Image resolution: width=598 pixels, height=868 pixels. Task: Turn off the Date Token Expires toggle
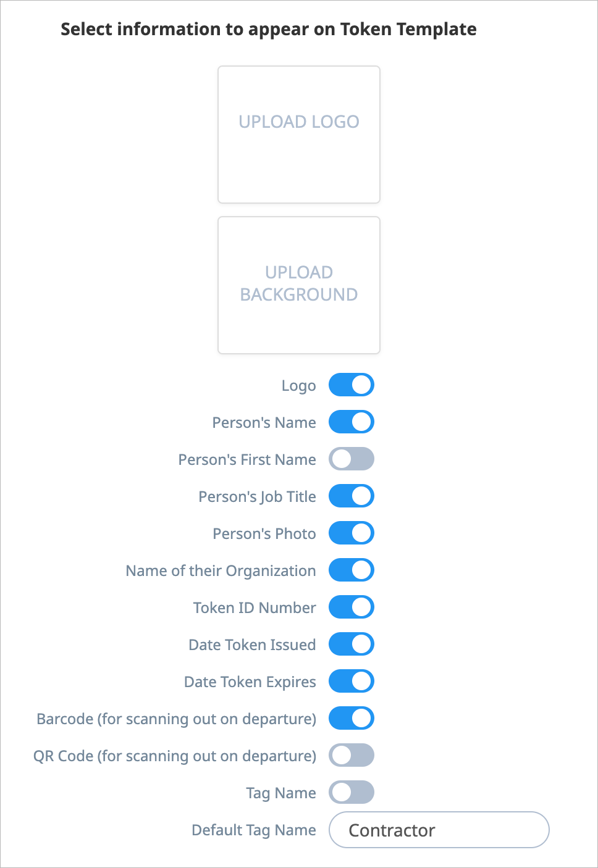click(x=352, y=681)
